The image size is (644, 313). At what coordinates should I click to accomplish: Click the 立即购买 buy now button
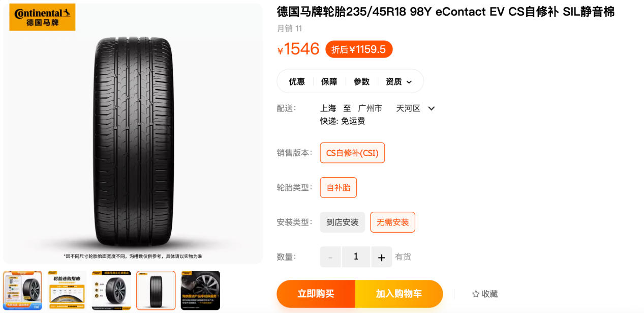pos(316,294)
